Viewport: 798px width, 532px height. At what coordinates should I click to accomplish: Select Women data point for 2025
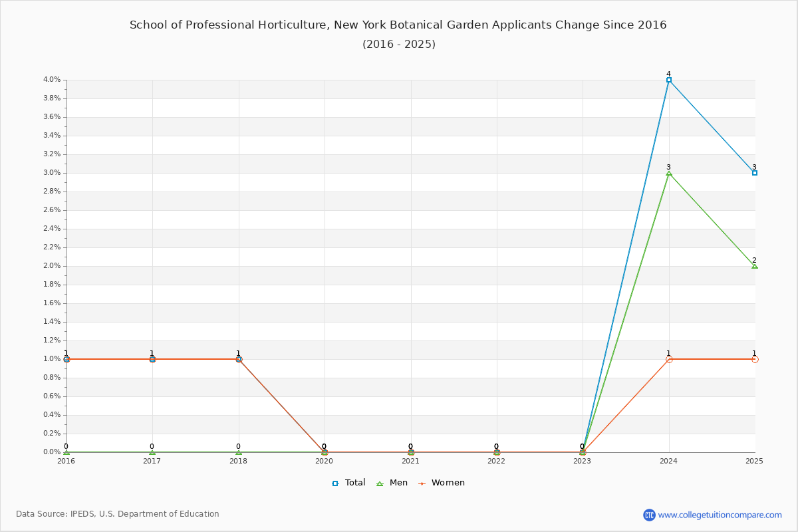coord(755,359)
